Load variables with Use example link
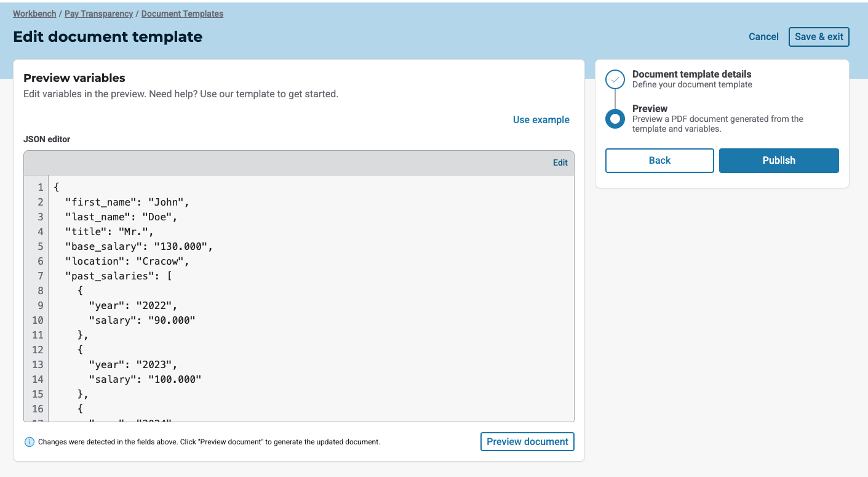 (x=541, y=120)
